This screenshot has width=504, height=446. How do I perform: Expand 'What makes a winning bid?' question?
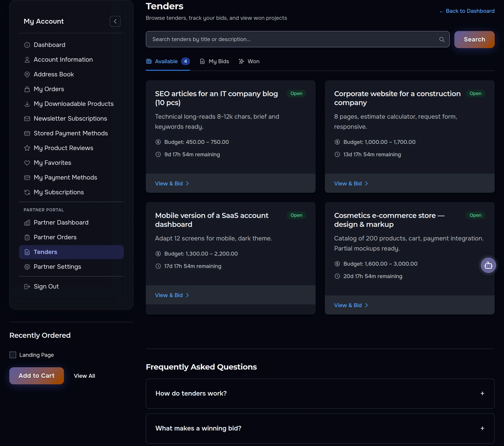click(320, 429)
